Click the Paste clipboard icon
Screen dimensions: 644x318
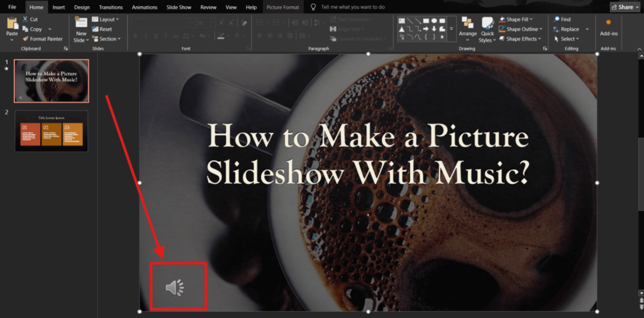pyautogui.click(x=12, y=23)
